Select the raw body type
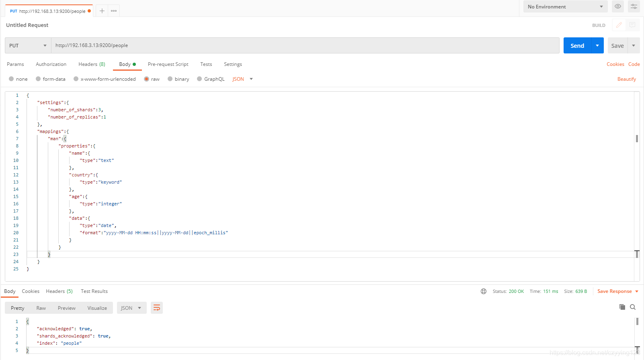644x360 pixels. tap(152, 79)
